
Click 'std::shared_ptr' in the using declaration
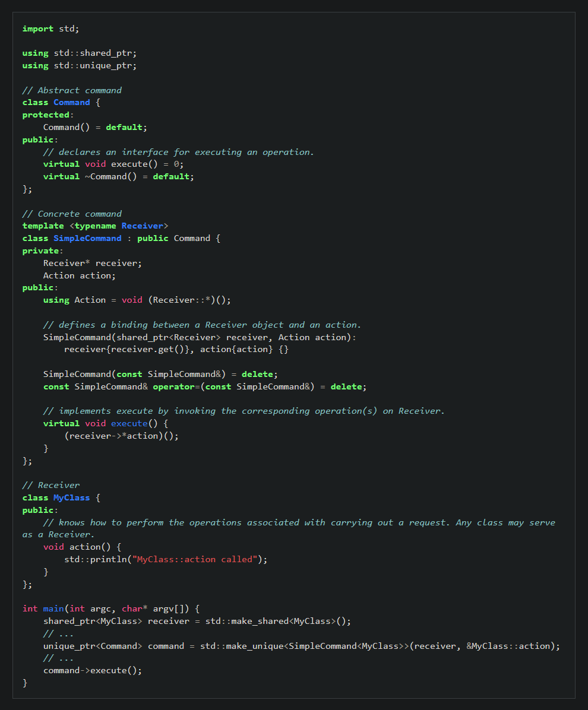coord(95,53)
